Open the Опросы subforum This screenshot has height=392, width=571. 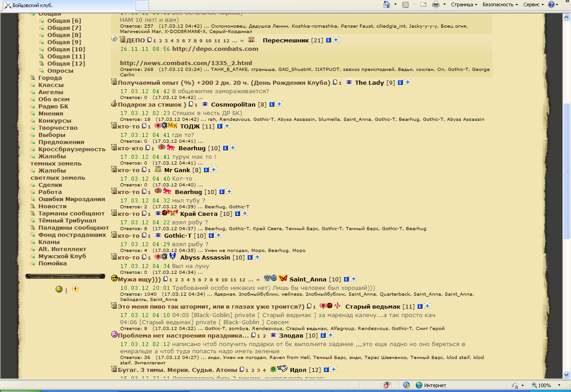(60, 70)
